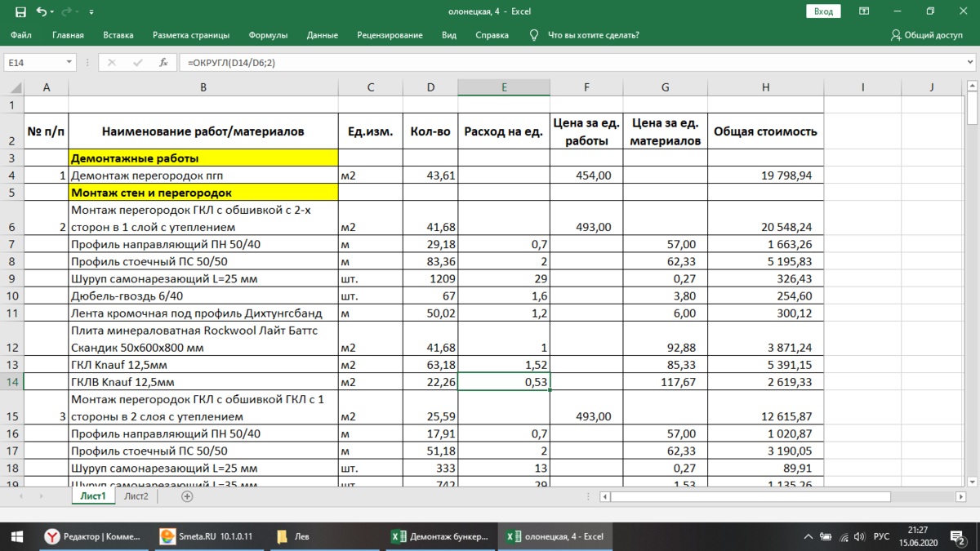The width and height of the screenshot is (980, 551).
Task: Select the 'Лента кромочная под профиль Дихтунгсбанд' cell
Action: [x=203, y=313]
